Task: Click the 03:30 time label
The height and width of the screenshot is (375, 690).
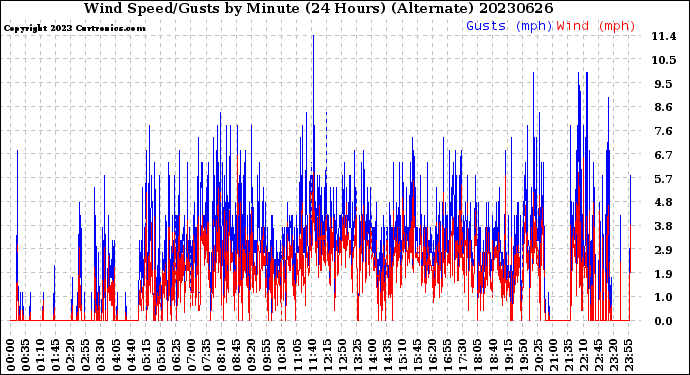Action: click(101, 355)
